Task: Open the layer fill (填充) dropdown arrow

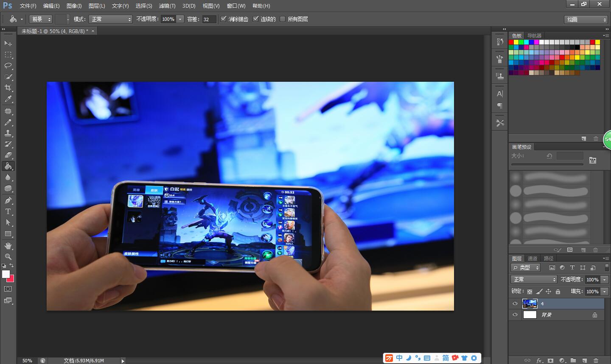Action: pyautogui.click(x=605, y=292)
